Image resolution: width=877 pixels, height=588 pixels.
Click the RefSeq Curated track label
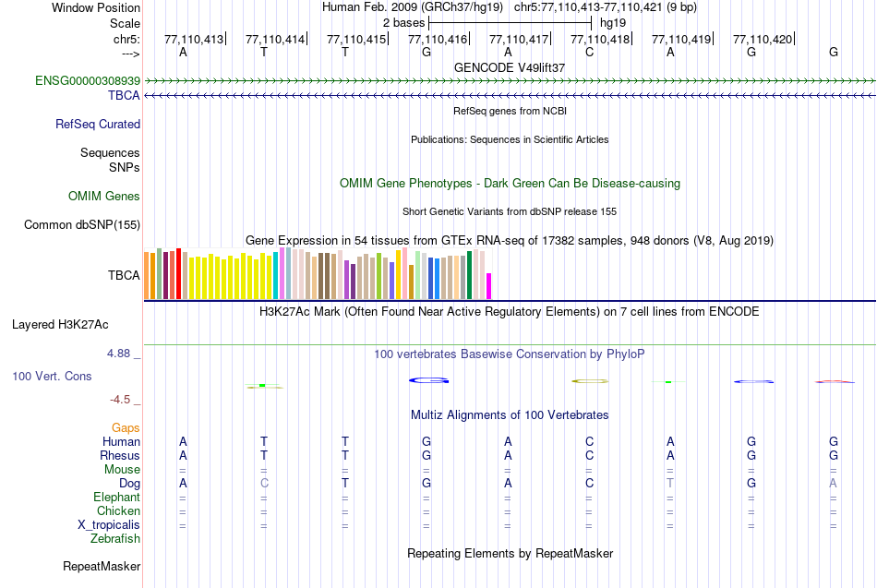tap(97, 125)
